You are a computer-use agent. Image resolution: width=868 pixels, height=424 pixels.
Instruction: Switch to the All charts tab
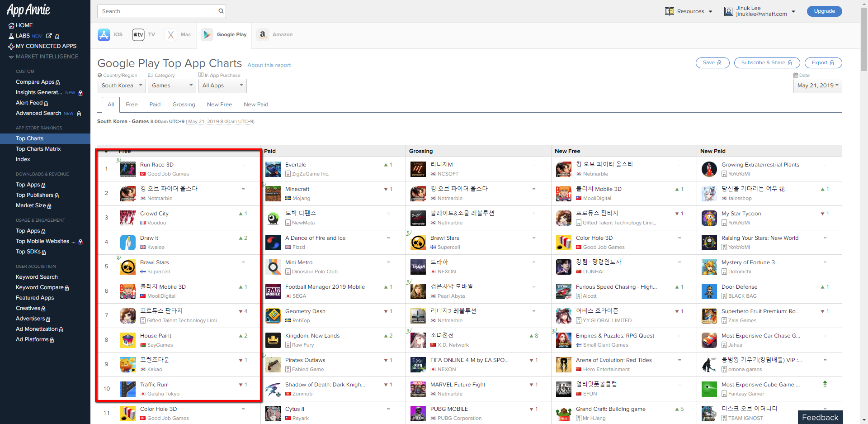pos(111,105)
